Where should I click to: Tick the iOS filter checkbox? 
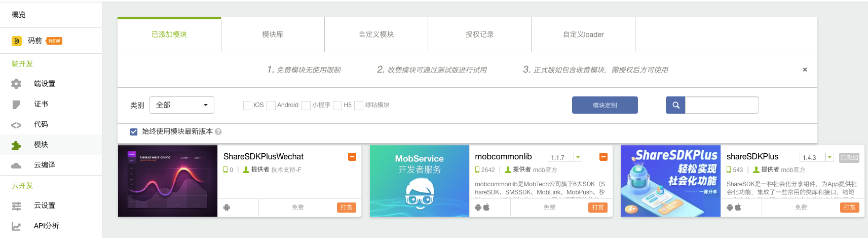(248, 105)
